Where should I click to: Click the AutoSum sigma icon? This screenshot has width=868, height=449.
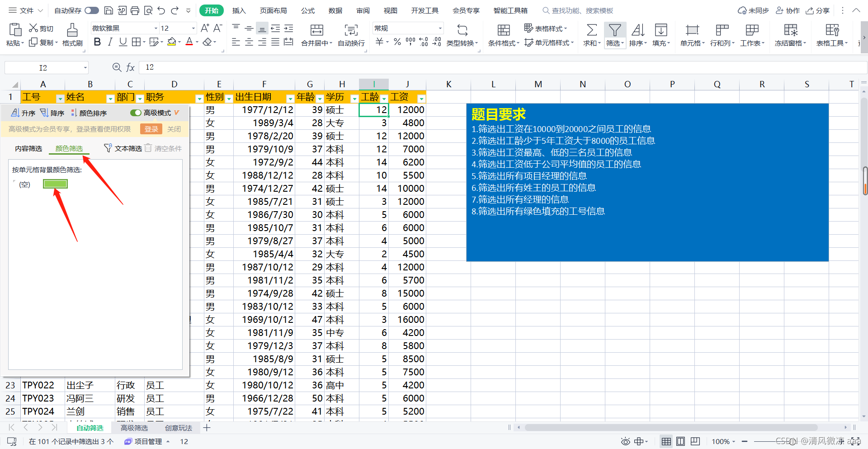coord(591,30)
